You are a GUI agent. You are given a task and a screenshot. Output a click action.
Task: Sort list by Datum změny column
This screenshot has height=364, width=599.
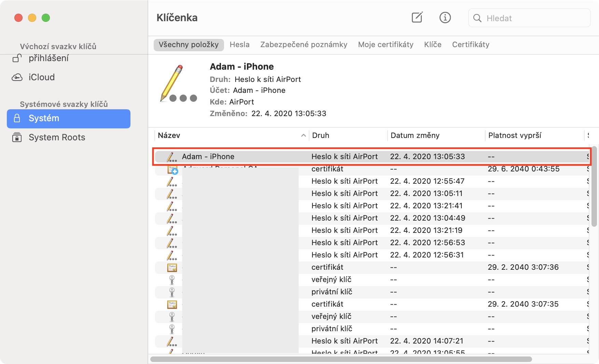coord(415,136)
